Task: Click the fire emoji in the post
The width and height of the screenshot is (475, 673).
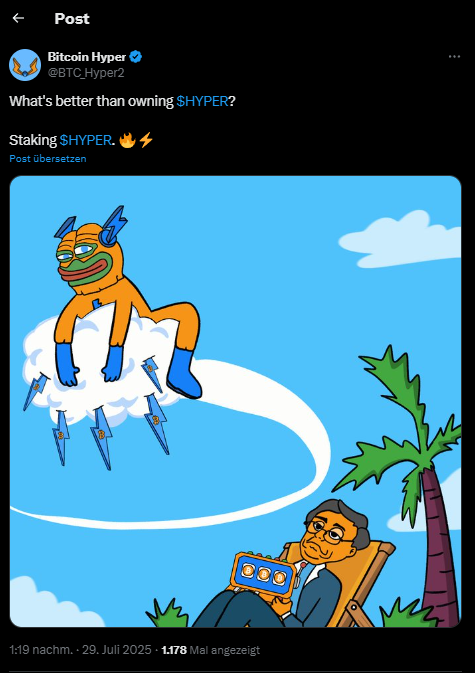Action: pos(127,140)
